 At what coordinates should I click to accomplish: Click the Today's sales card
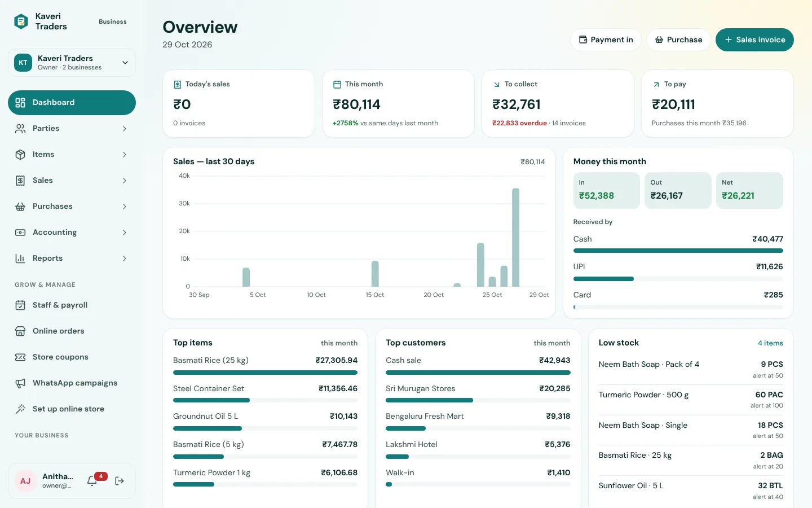[239, 104]
